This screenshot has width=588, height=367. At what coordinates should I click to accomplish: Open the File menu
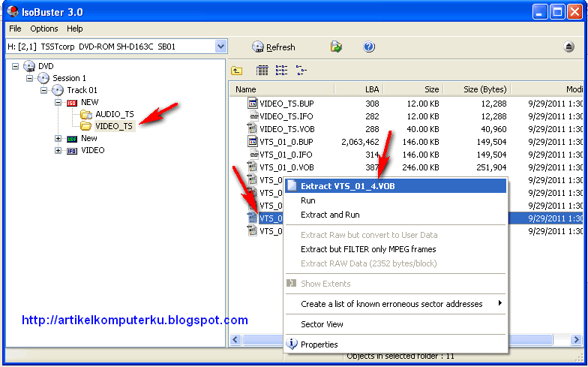pos(15,29)
